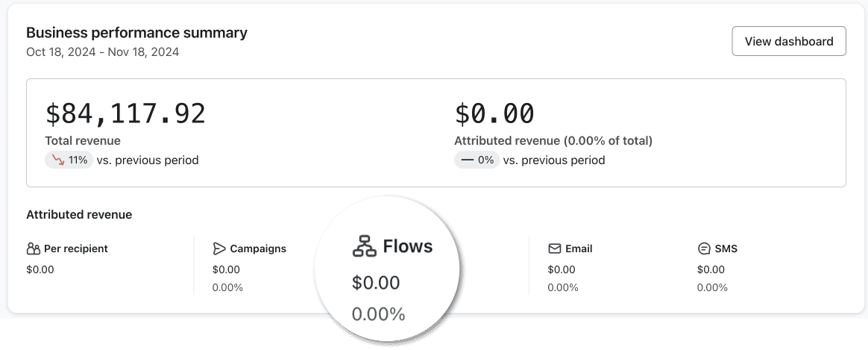This screenshot has height=350, width=868.
Task: Click the Attributed revenue section heading
Action: [x=79, y=215]
